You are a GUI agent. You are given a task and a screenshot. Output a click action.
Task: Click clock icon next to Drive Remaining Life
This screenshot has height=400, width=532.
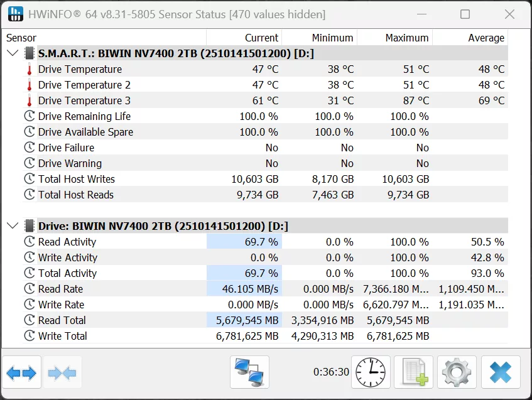(30, 116)
